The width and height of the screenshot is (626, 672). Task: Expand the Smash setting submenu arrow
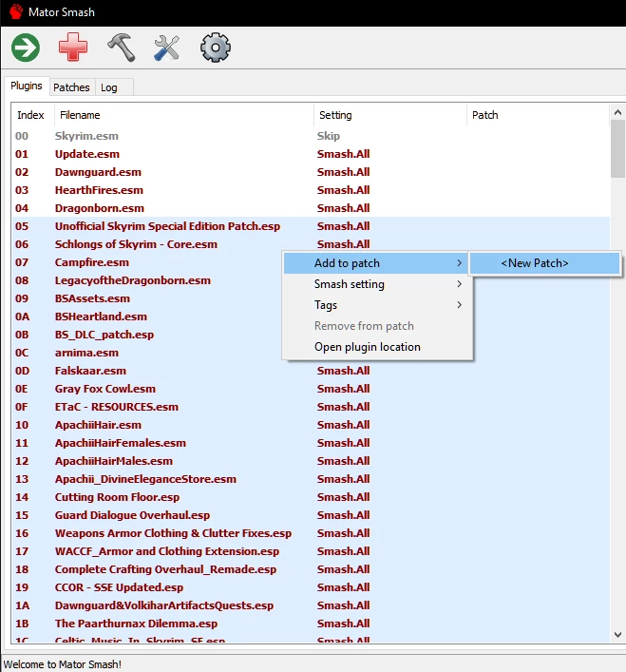coord(460,284)
